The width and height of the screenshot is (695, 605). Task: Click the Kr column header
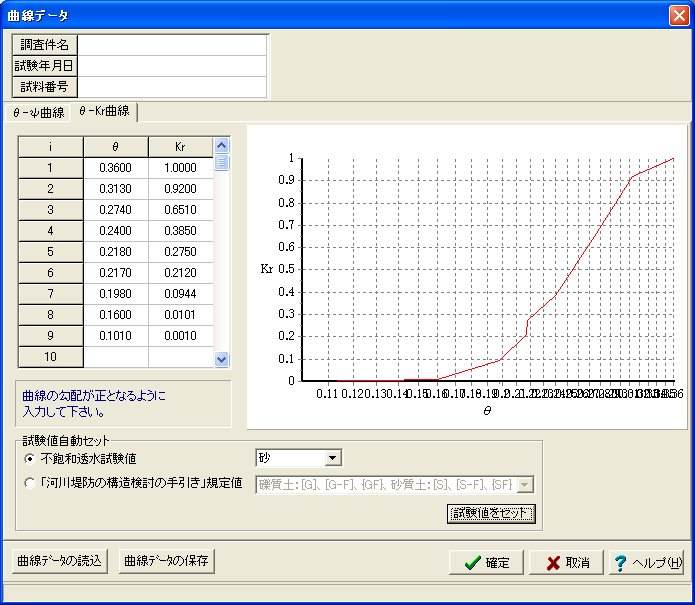pyautogui.click(x=180, y=147)
